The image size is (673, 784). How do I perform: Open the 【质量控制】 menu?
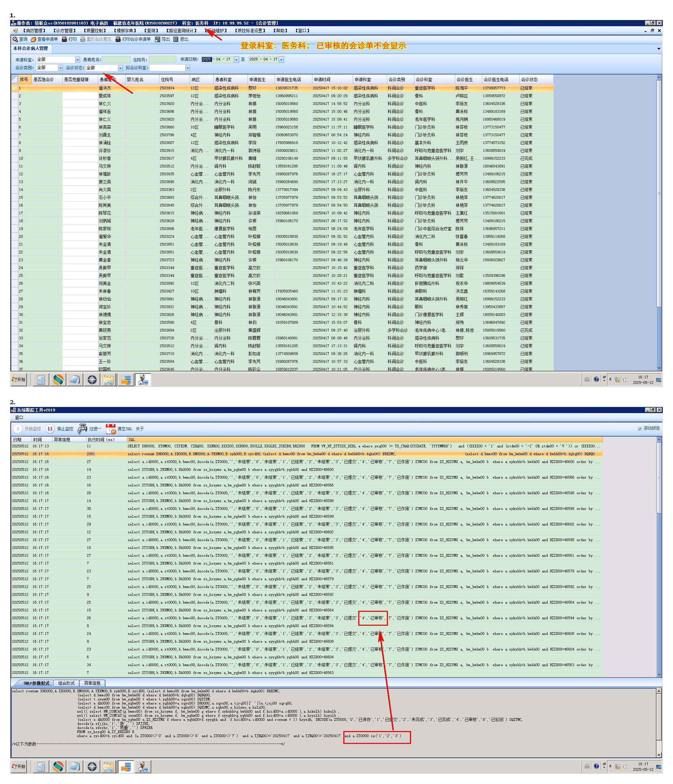(94, 31)
